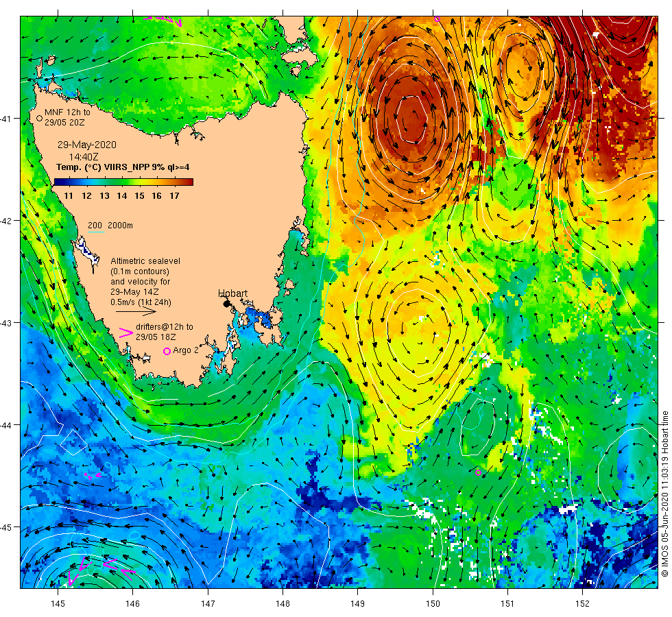Screen dimensions: 672x617
Task: Click the "0.5m/s (1kt 24h)" text
Action: (x=141, y=302)
